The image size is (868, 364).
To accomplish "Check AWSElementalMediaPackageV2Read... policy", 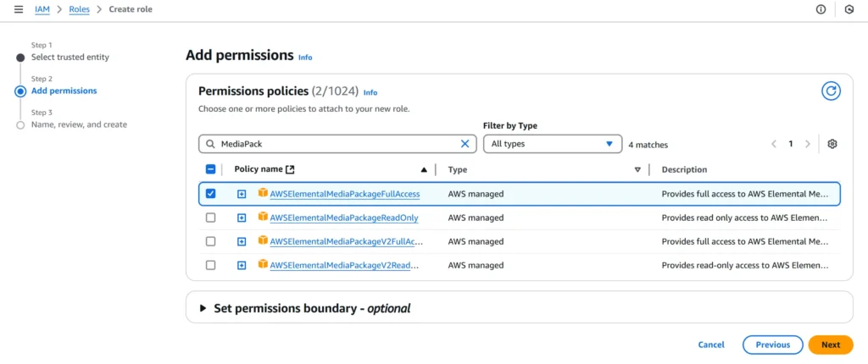I will coord(210,266).
